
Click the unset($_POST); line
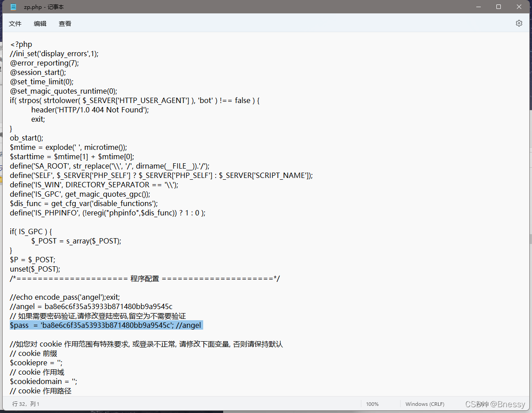point(35,269)
